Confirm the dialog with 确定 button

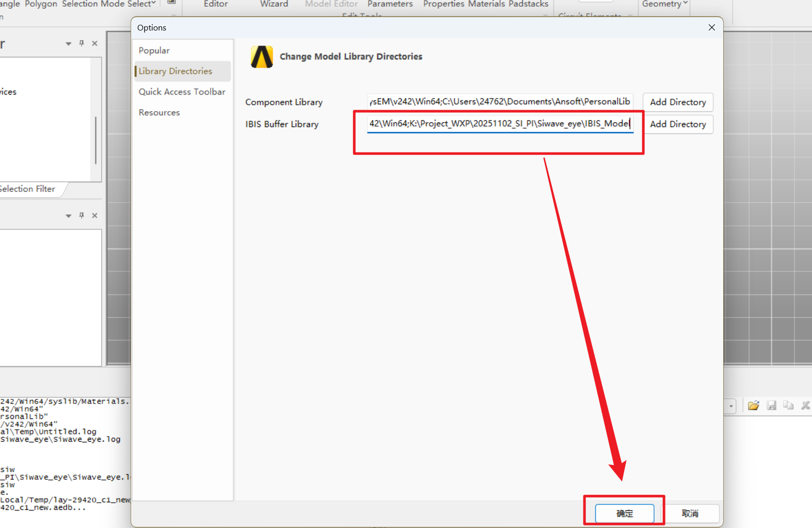tap(625, 514)
